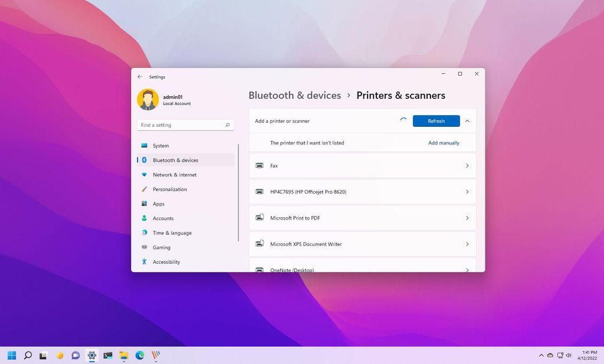
Task: Open Microsoft Edge from the taskbar
Action: (140, 356)
